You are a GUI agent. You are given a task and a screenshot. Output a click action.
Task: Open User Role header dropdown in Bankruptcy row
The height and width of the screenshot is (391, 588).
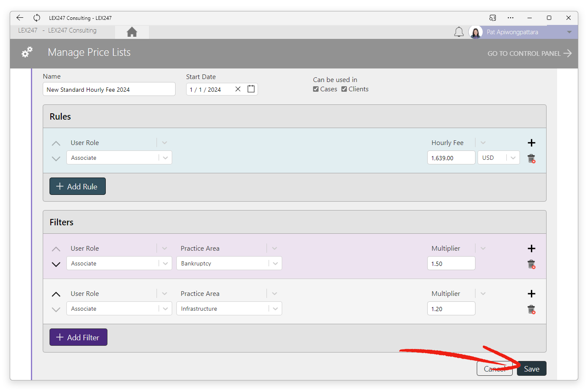click(x=165, y=249)
